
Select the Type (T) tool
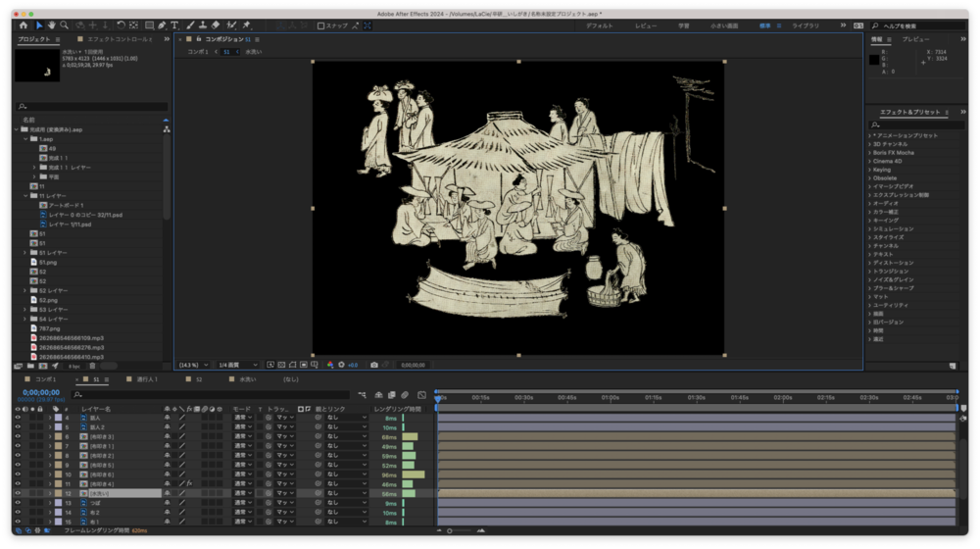[175, 25]
